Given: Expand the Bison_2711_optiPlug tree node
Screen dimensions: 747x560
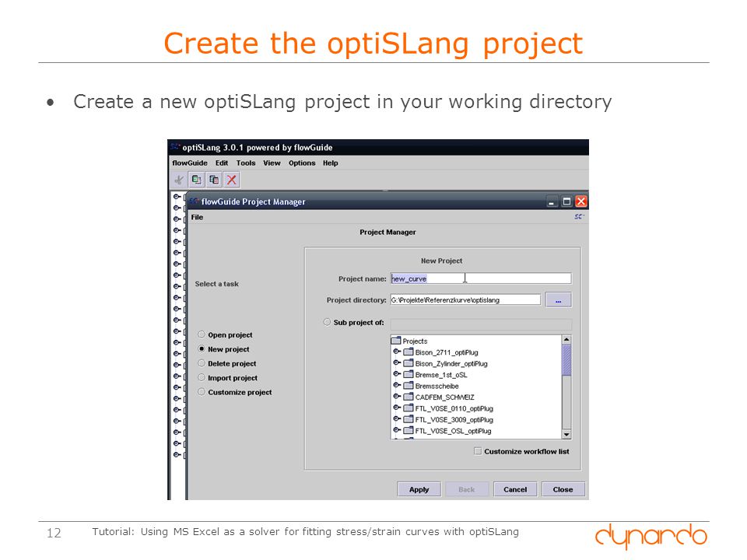Looking at the screenshot, I should click(396, 352).
